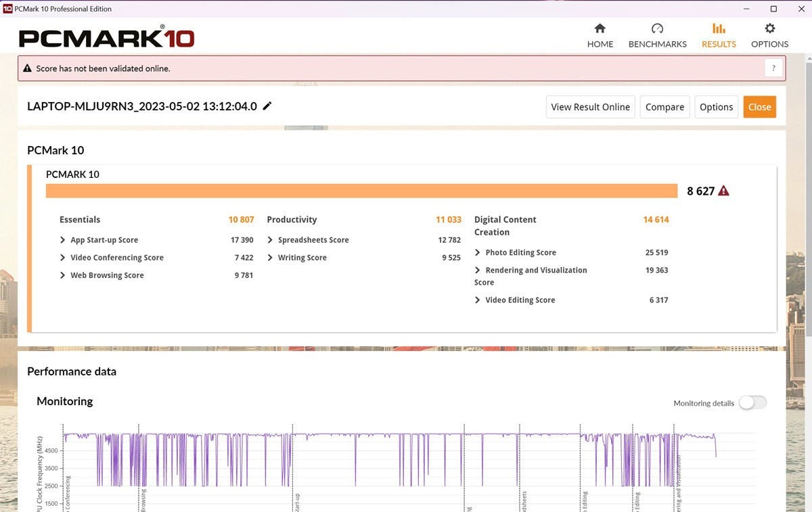Click the PCMark 10 logo

click(106, 37)
